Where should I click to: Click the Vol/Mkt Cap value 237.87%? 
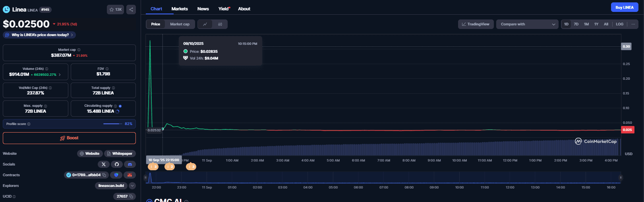pos(35,93)
